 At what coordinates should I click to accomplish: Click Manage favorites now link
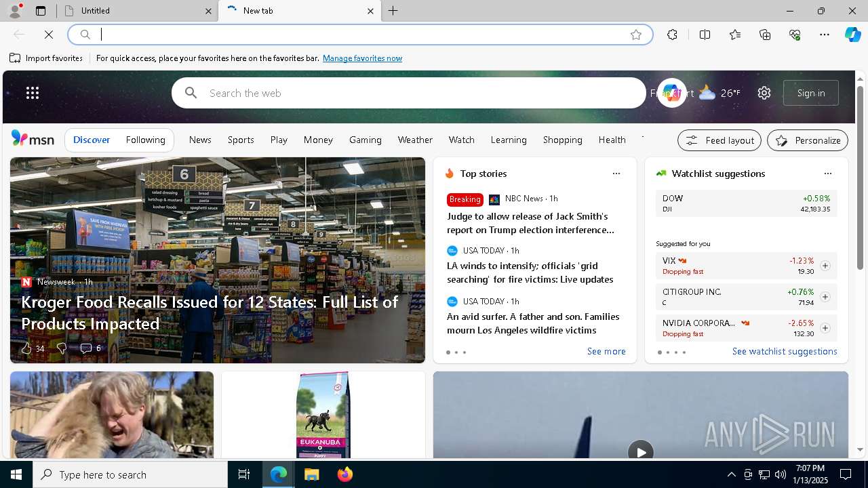[x=362, y=58]
